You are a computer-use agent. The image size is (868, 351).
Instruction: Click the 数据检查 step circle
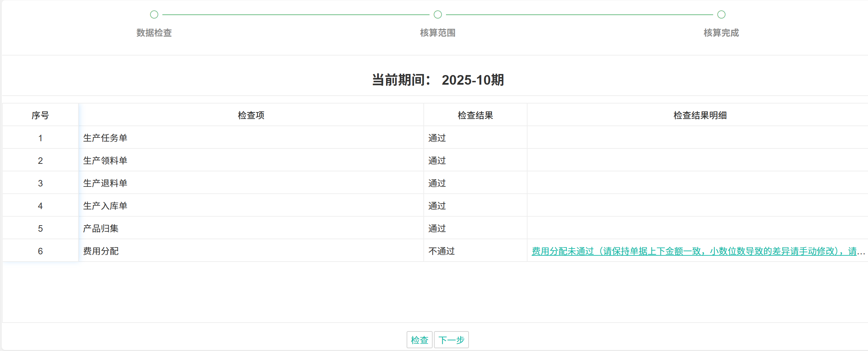point(154,14)
